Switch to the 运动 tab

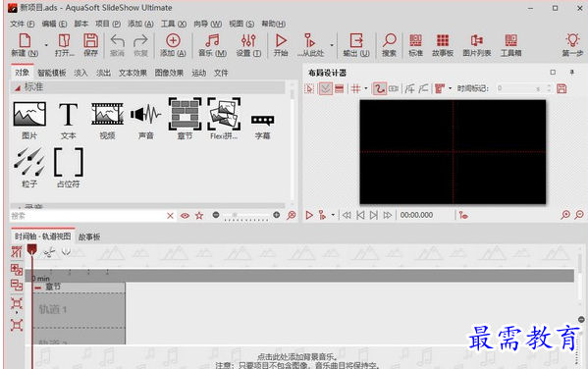(198, 73)
